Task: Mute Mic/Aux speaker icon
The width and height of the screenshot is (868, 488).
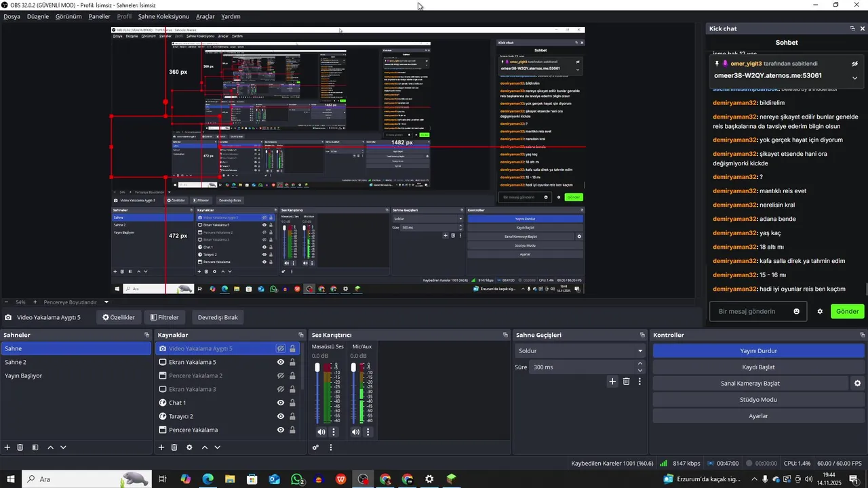Action: pyautogui.click(x=355, y=432)
